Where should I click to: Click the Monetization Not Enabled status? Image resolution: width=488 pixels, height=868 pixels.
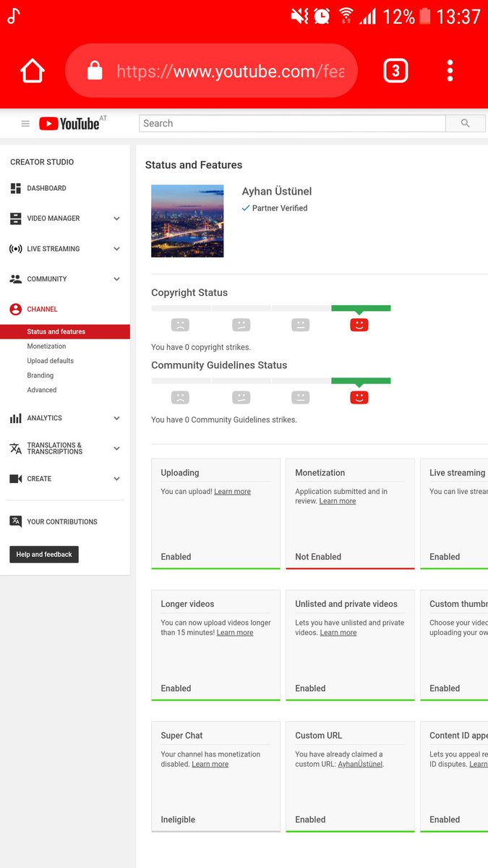(318, 557)
